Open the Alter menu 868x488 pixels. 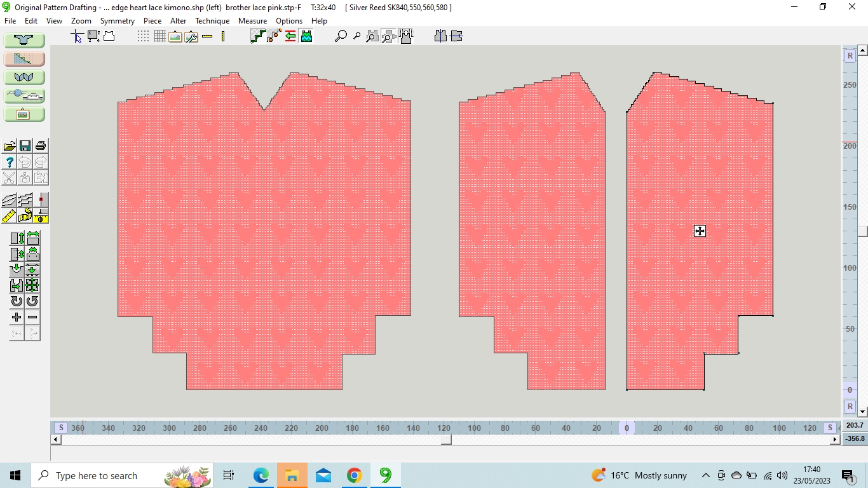pyautogui.click(x=178, y=21)
